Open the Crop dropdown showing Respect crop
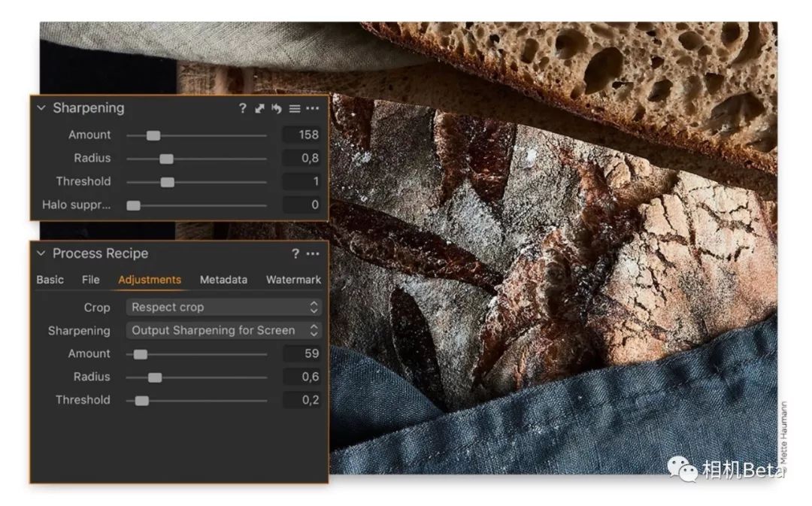 (224, 307)
